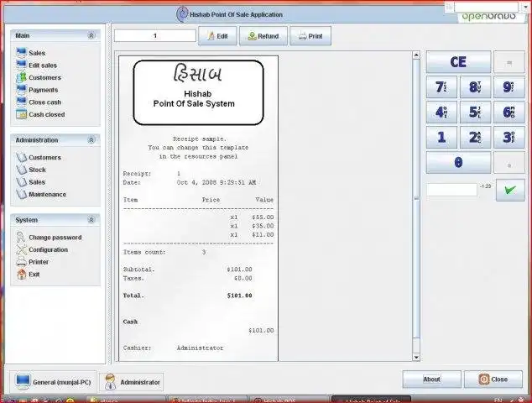The image size is (532, 403).
Task: Tap keypad digit 4
Action: [441, 112]
